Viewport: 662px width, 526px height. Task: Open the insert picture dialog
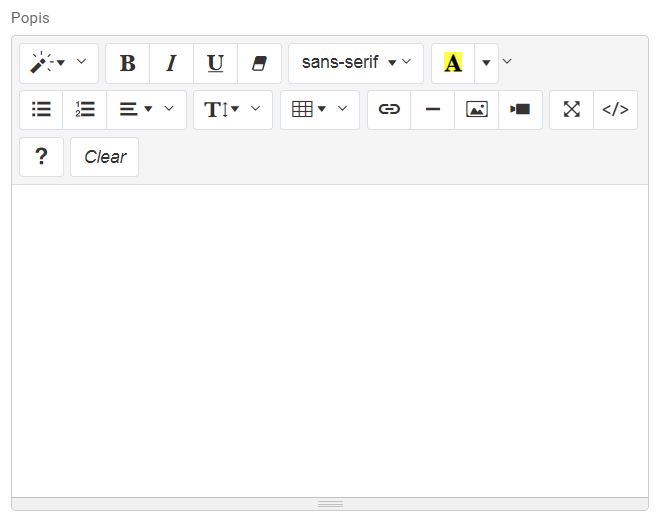coord(477,110)
